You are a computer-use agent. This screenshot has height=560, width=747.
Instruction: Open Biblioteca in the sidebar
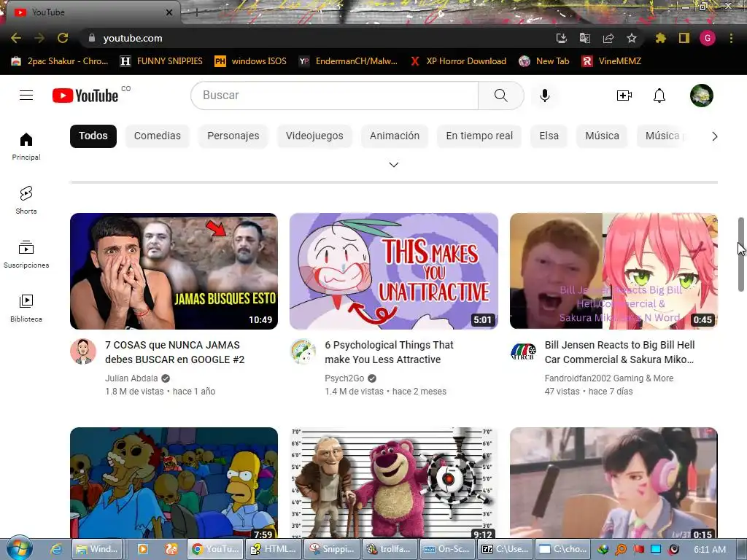pyautogui.click(x=26, y=308)
